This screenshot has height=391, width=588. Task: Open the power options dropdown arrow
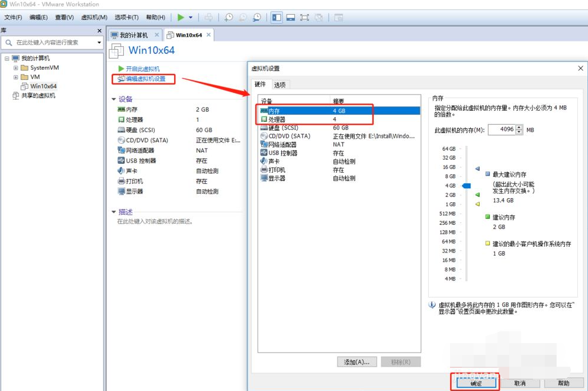tap(191, 18)
